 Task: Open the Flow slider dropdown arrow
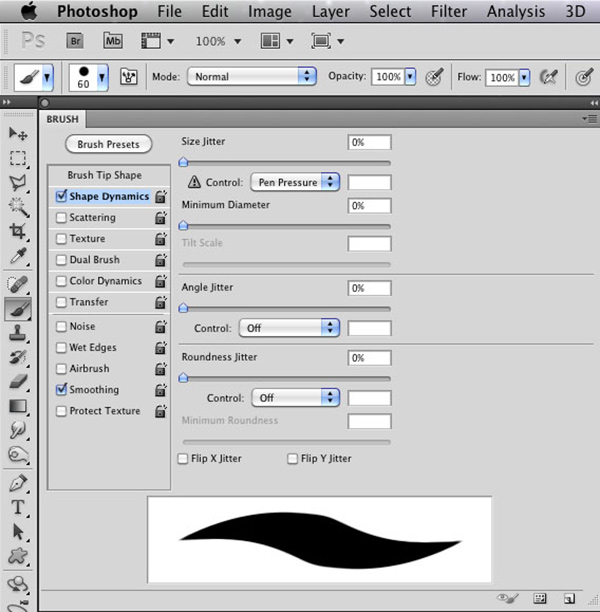pos(525,77)
